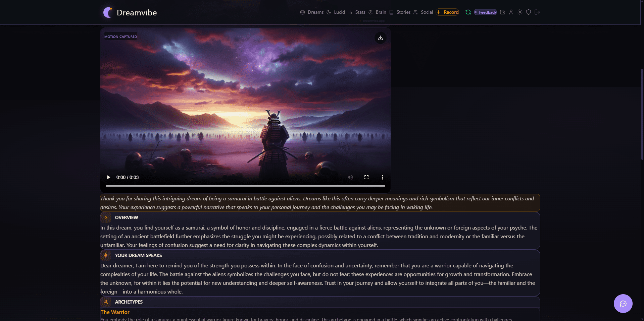
Task: Collapse the Overview section header
Action: (127, 217)
